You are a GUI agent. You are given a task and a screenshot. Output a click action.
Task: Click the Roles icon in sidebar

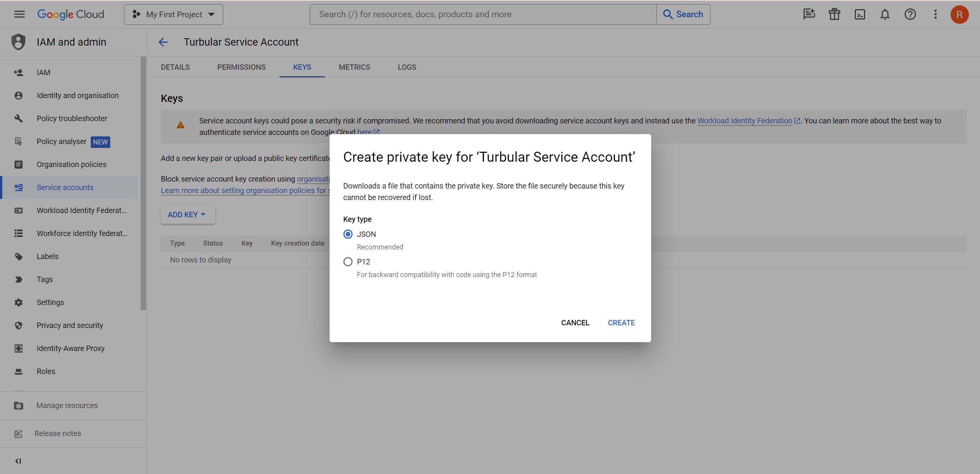[x=18, y=371]
